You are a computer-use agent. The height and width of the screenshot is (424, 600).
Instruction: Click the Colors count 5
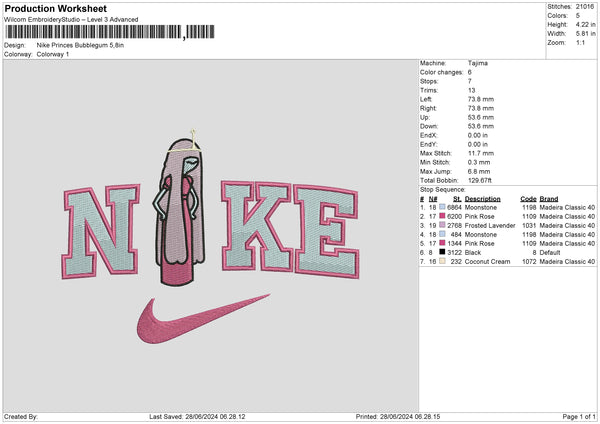click(578, 16)
